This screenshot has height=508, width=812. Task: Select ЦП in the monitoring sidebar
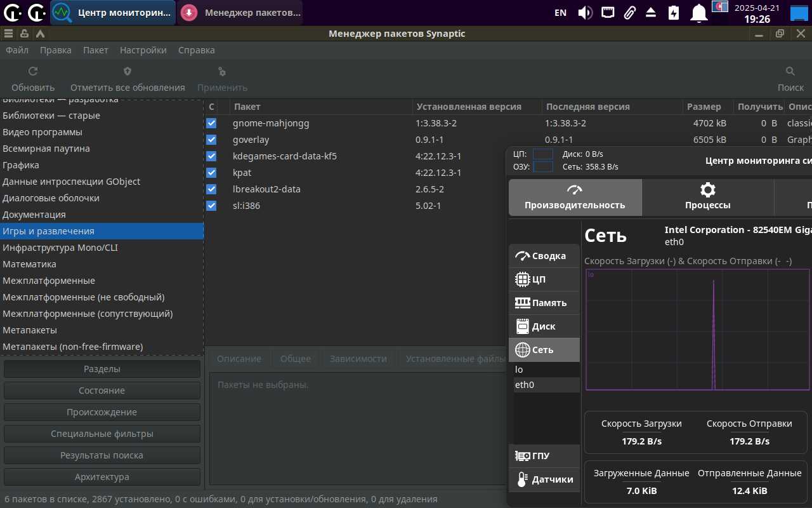(544, 279)
